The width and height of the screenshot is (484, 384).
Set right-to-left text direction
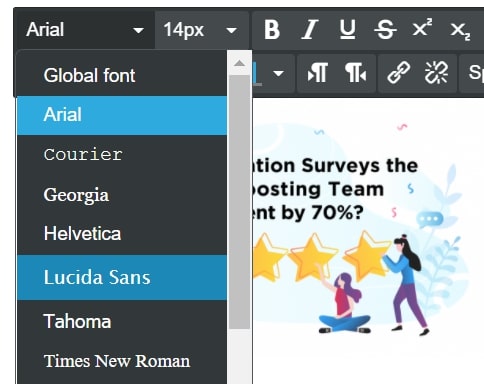356,73
